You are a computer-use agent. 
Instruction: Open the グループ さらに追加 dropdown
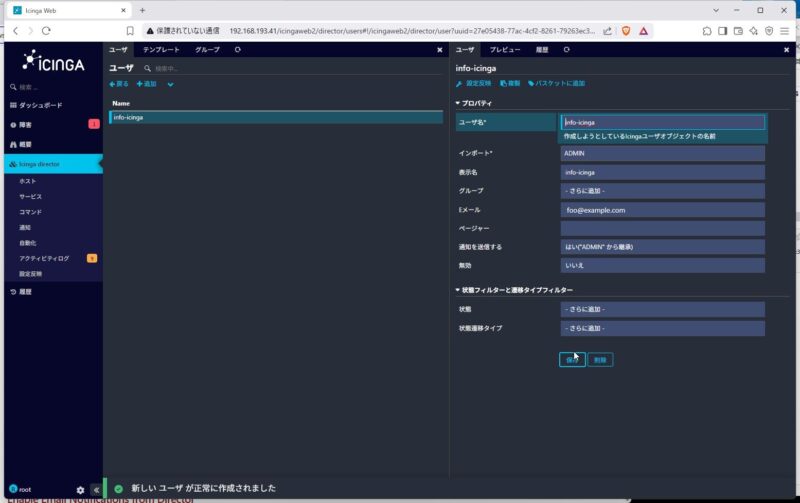663,191
